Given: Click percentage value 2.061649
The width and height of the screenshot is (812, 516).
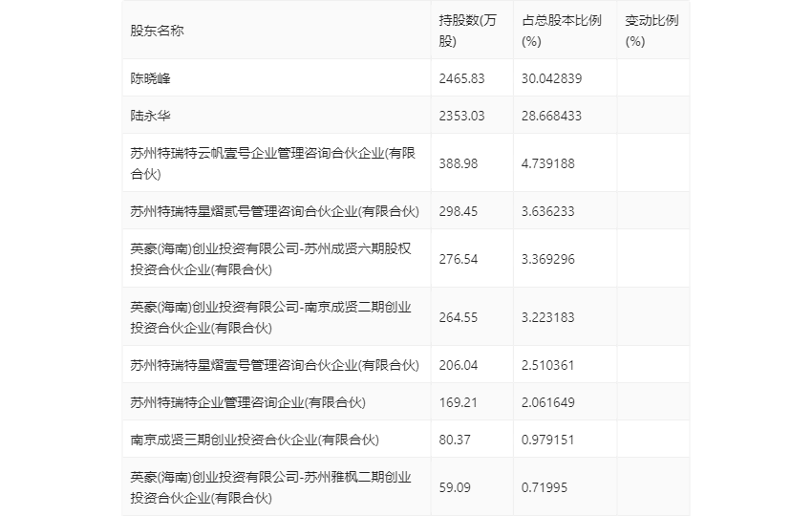Looking at the screenshot, I should [548, 402].
